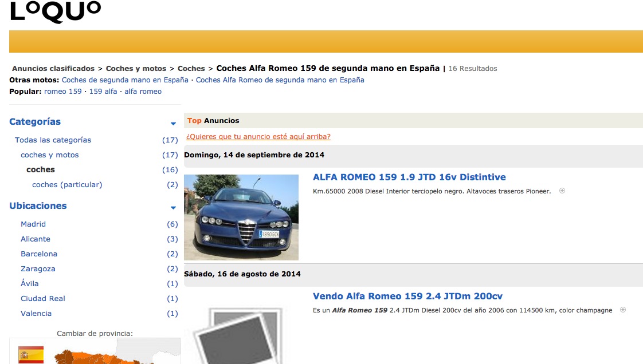Image resolution: width=643 pixels, height=364 pixels.
Task: Open 'Coches Alfa Romeo de segunda mano' link
Action: click(280, 80)
